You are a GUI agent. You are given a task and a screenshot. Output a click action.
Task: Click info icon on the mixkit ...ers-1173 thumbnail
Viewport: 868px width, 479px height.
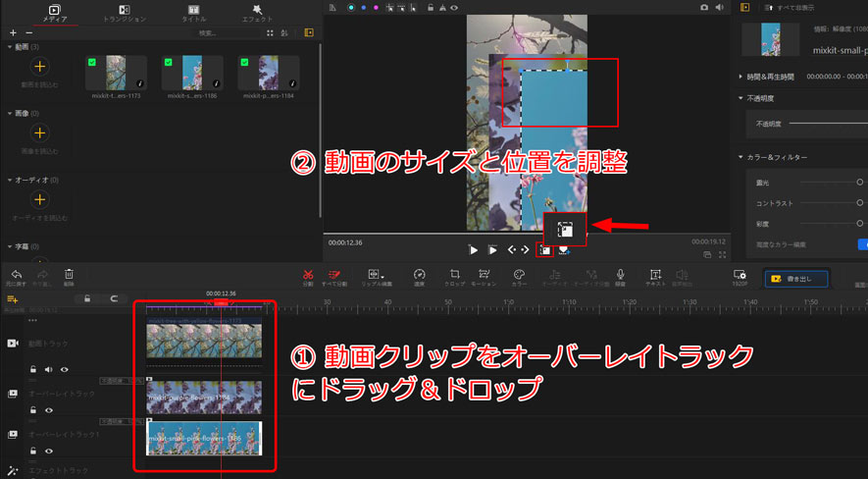[x=140, y=83]
